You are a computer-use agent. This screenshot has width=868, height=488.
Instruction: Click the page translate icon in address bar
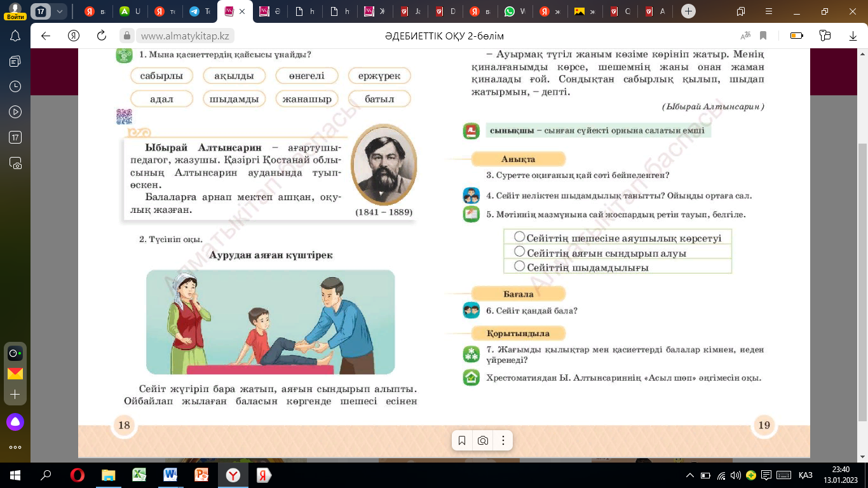point(745,36)
